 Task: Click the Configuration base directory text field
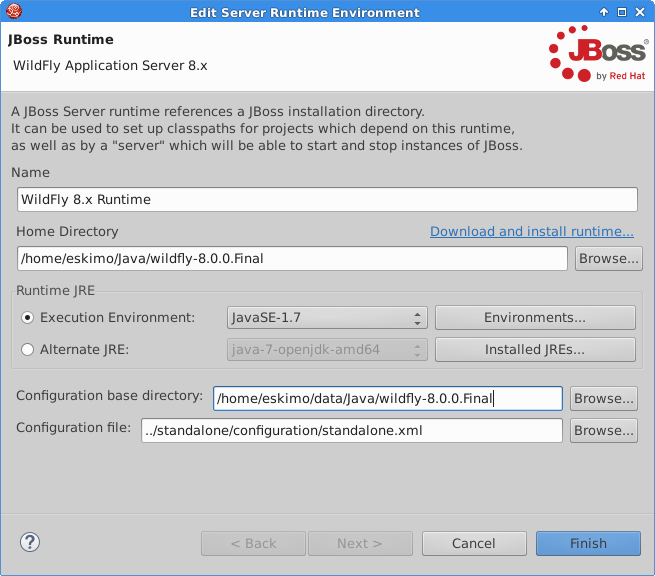(388, 398)
